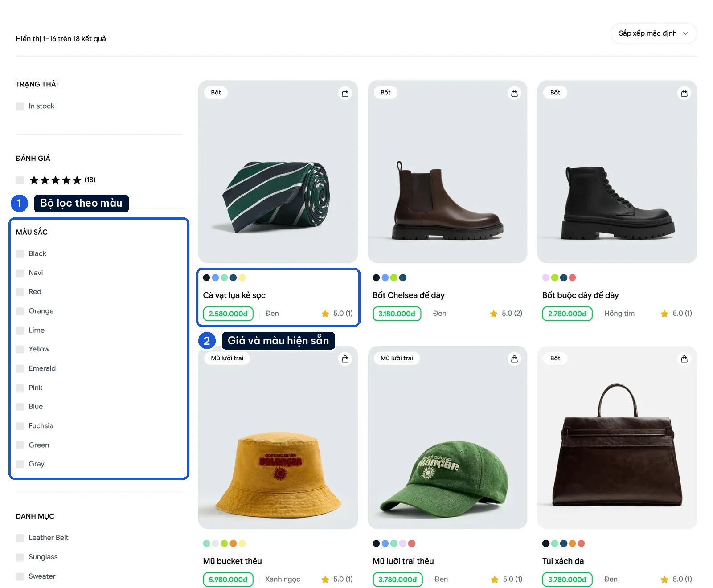Toggle the Fuchsia color filter
The image size is (713, 588).
click(20, 426)
